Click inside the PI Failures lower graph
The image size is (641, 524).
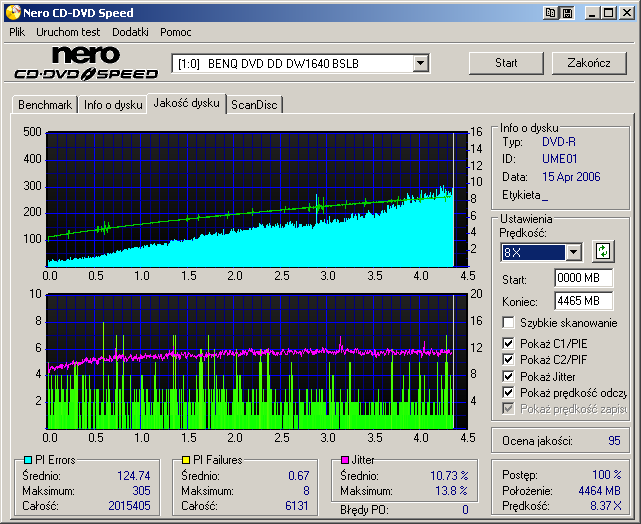[x=257, y=361]
